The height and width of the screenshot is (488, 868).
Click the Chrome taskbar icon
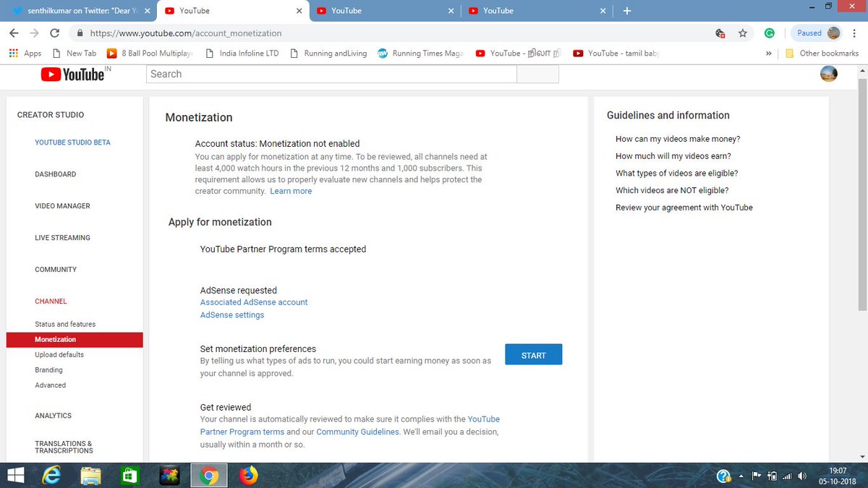[209, 476]
